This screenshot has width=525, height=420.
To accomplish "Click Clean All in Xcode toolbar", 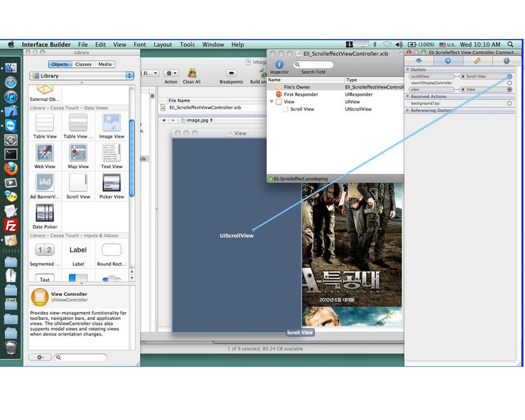I will click(x=192, y=76).
